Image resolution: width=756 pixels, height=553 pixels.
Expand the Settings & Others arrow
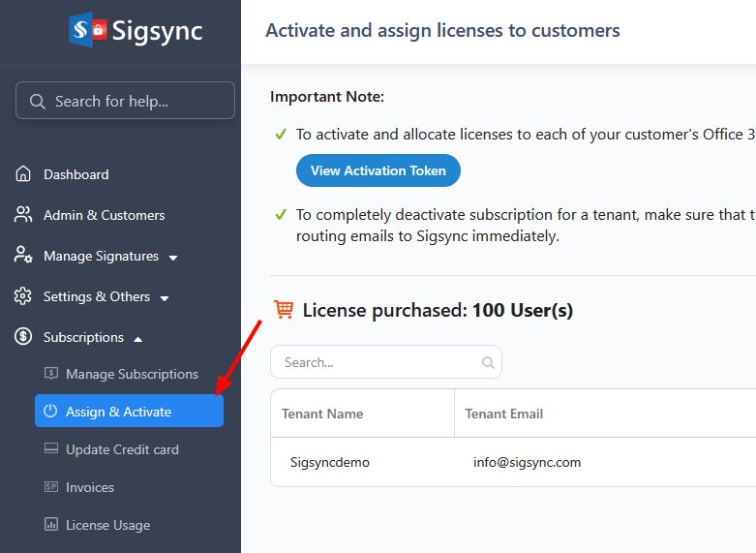(x=165, y=298)
